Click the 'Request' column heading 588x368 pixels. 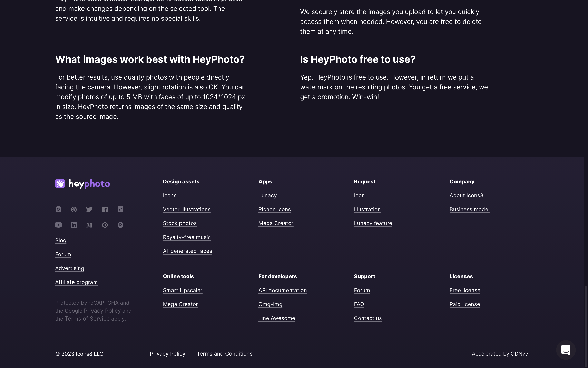pos(364,182)
